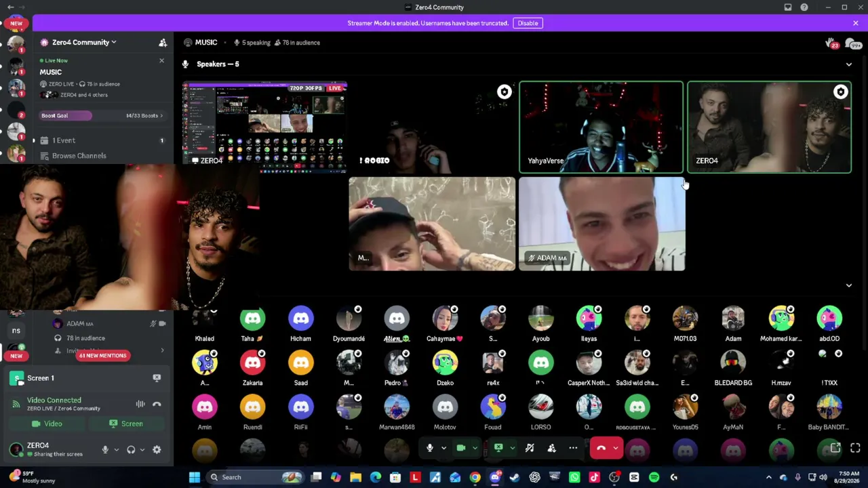Open Spotify from the taskbar
The width and height of the screenshot is (868, 488).
tap(654, 477)
